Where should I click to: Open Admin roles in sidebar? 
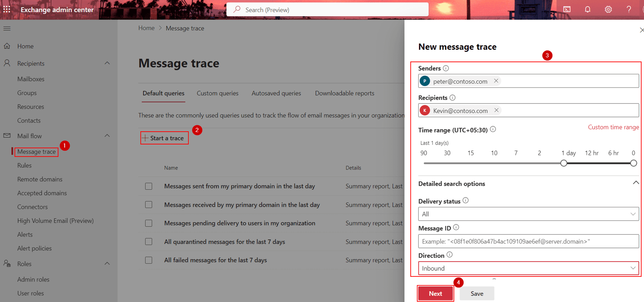[x=33, y=279]
